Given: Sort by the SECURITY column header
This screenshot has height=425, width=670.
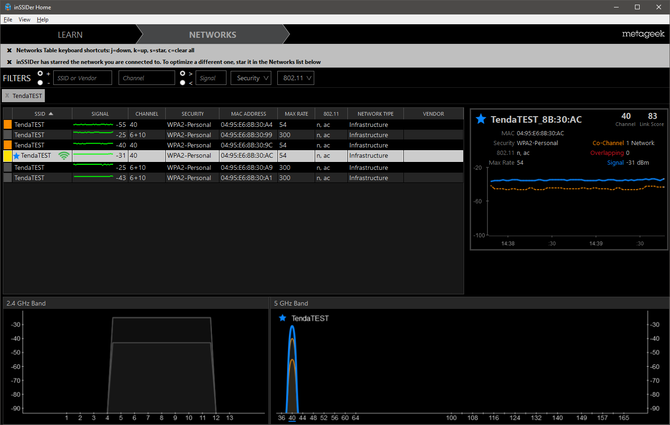Looking at the screenshot, I should tap(192, 114).
